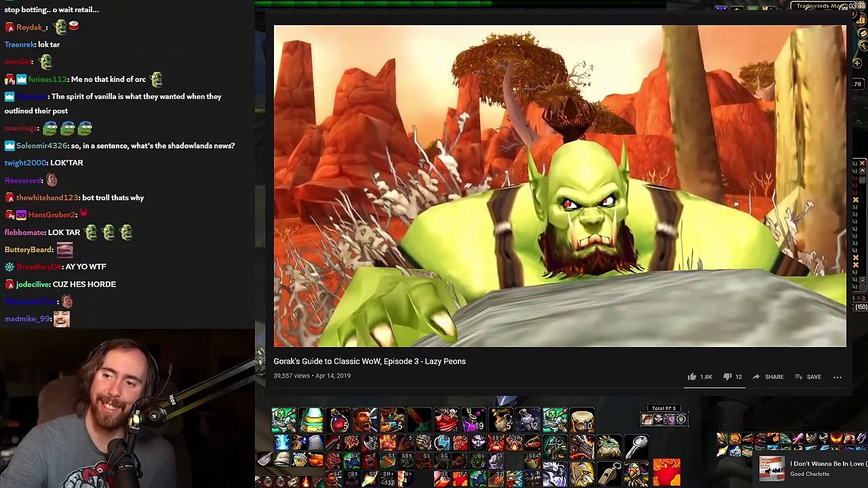The width and height of the screenshot is (868, 488).
Task: Click SAVE to add video to playlist
Action: pyautogui.click(x=808, y=377)
